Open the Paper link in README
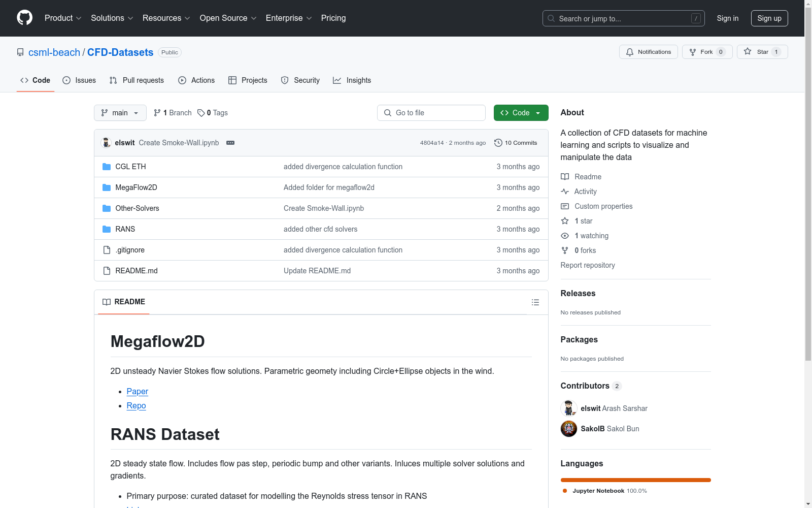The image size is (812, 508). pos(137,391)
